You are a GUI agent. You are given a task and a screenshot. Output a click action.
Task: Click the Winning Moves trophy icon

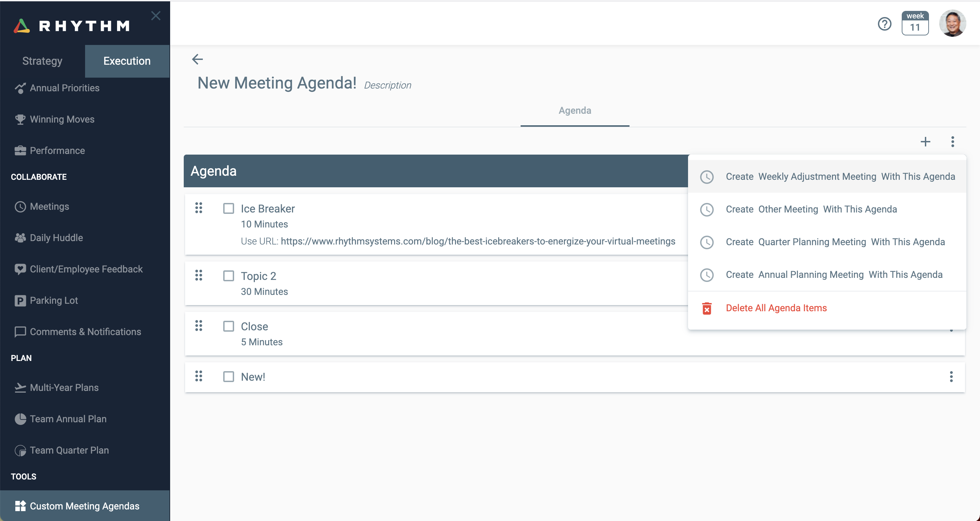click(x=20, y=119)
